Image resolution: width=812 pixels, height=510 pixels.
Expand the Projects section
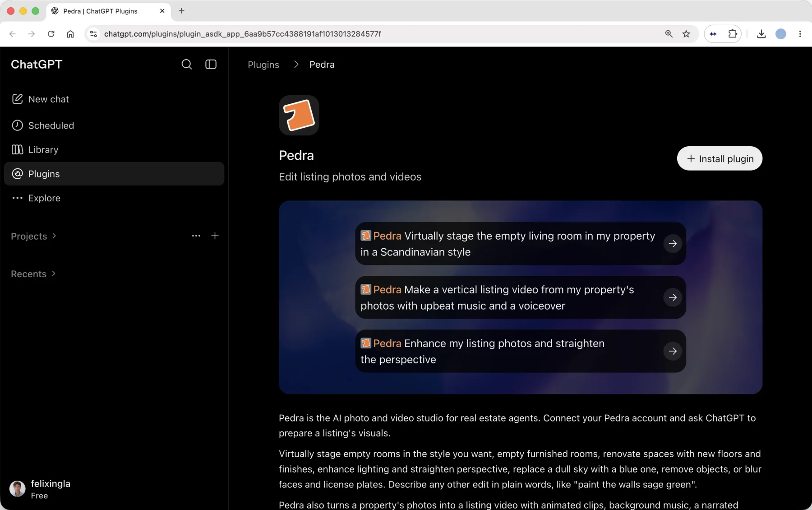34,236
